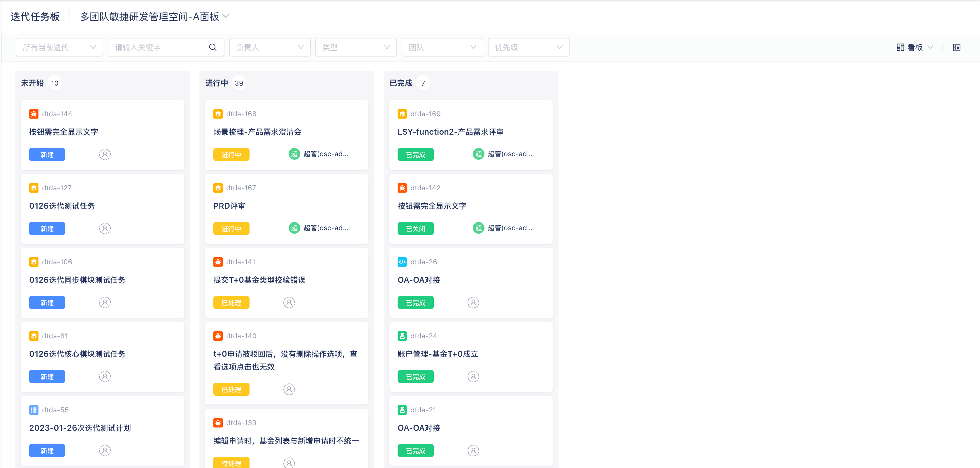Click assignee name 超管(osc-ad... on dtda-167
Screen dimensions: 980x468
coord(326,228)
